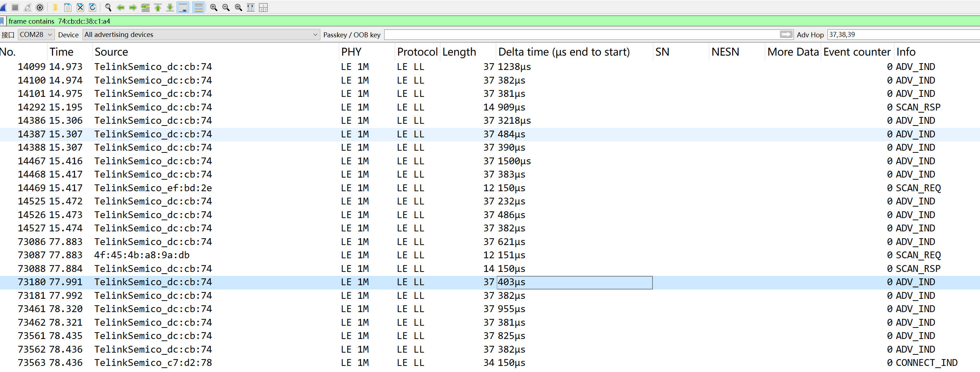Image resolution: width=980 pixels, height=372 pixels.
Task: Sort by the Time column header
Action: point(70,52)
